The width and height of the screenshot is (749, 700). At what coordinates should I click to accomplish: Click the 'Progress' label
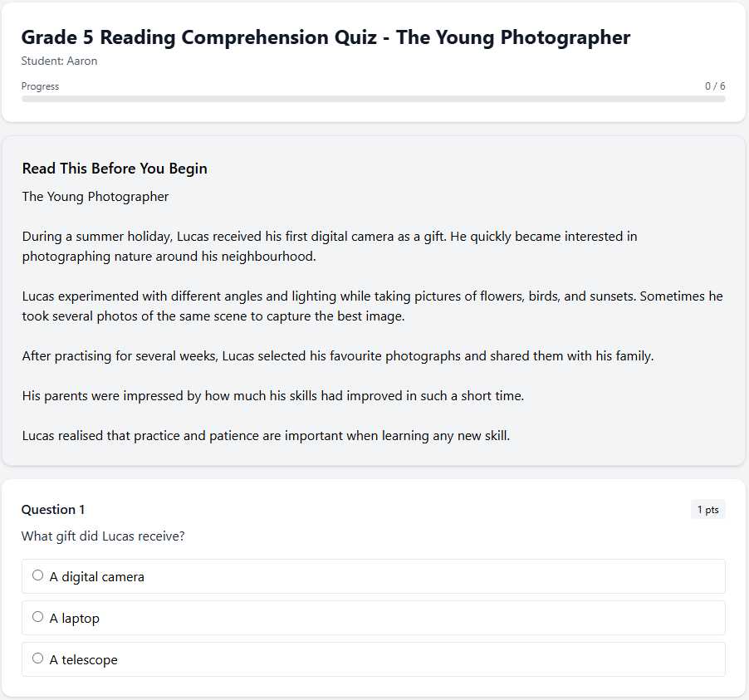coord(40,86)
